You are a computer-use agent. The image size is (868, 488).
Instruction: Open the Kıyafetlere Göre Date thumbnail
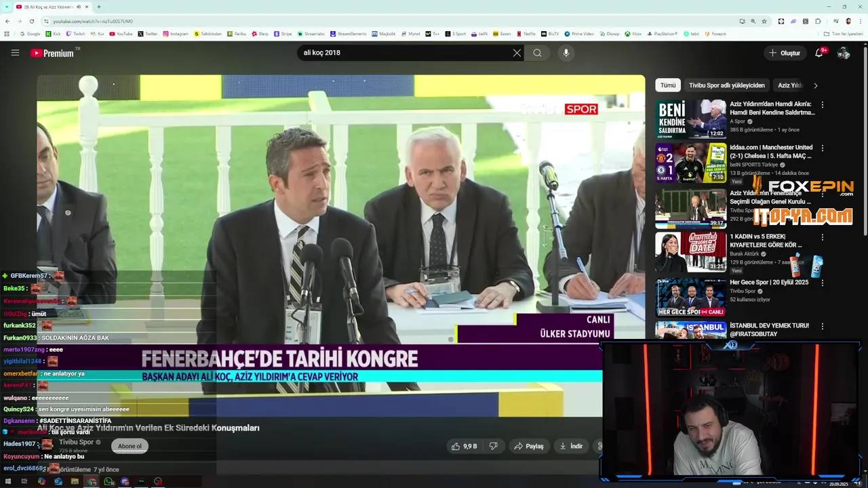690,252
